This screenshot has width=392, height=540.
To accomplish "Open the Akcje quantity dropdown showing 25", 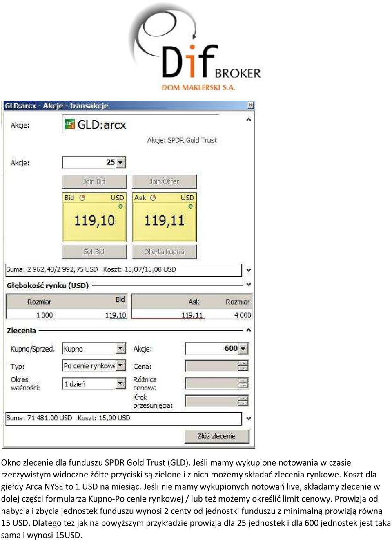I will tap(120, 162).
